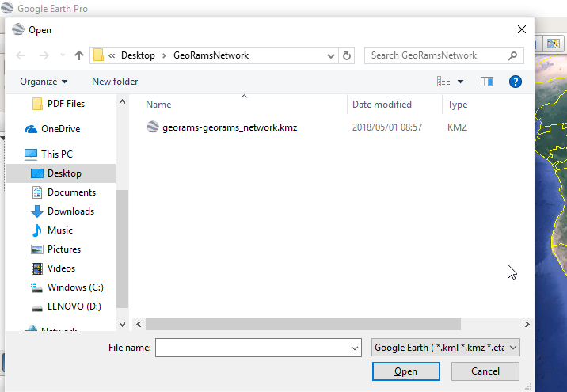Image resolution: width=567 pixels, height=392 pixels.
Task: Click the horizontal scrollbar right arrow
Action: click(527, 325)
